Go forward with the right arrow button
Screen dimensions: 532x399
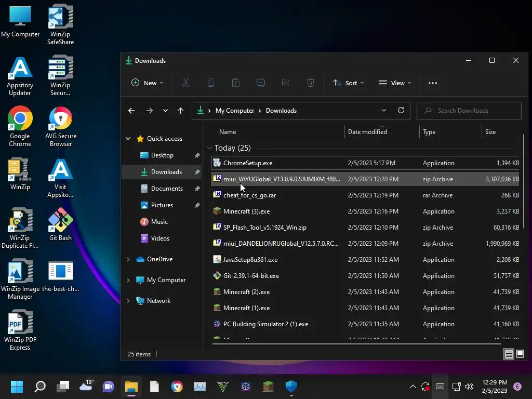pyautogui.click(x=149, y=111)
